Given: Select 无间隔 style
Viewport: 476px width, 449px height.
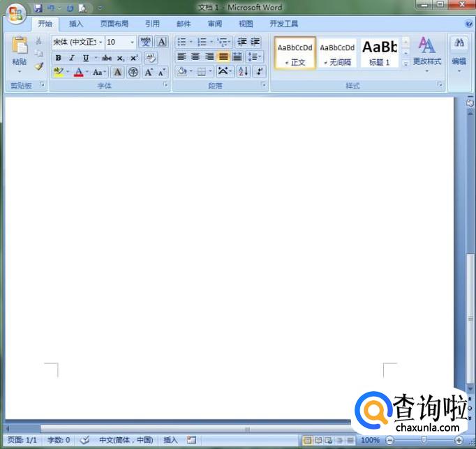Looking at the screenshot, I should pyautogui.click(x=337, y=54).
